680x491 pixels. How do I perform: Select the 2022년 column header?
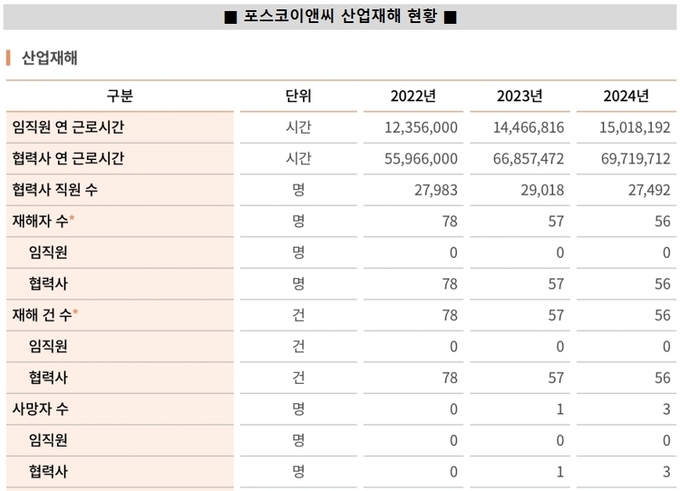413,96
